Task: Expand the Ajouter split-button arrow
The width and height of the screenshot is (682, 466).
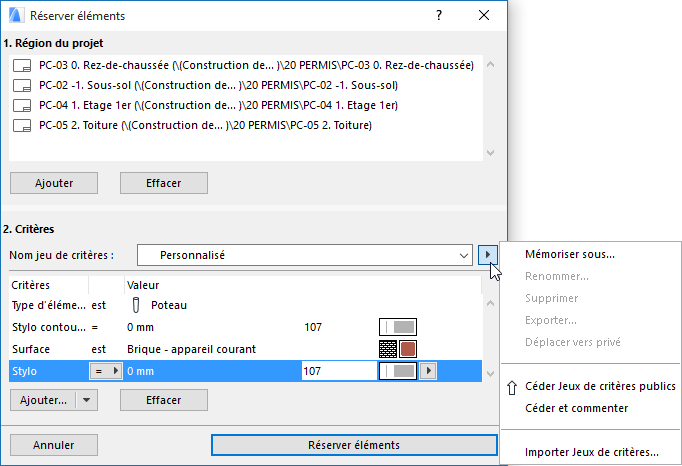Action: tap(87, 400)
